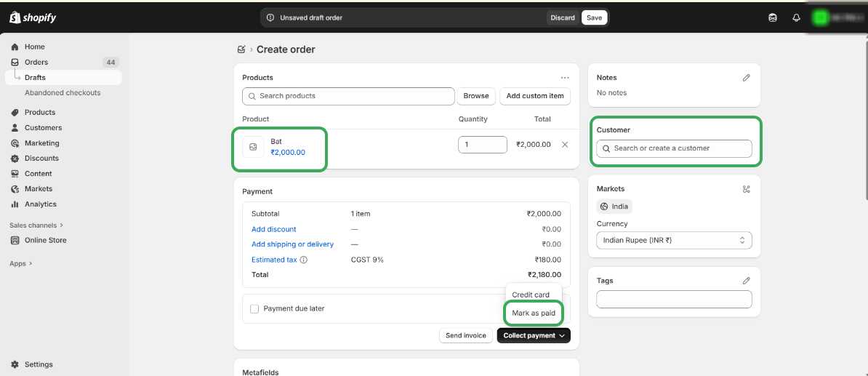The width and height of the screenshot is (868, 376).
Task: Remove the Bat product line item
Action: (565, 145)
